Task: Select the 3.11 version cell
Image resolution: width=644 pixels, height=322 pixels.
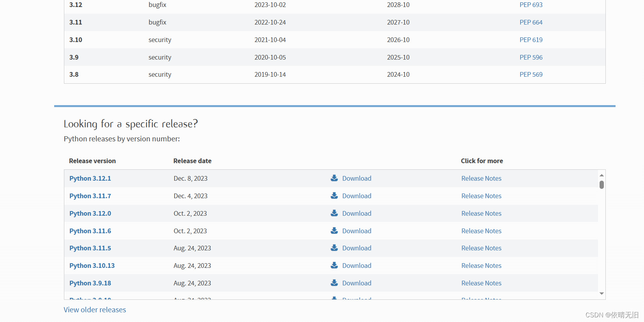Action: click(76, 22)
